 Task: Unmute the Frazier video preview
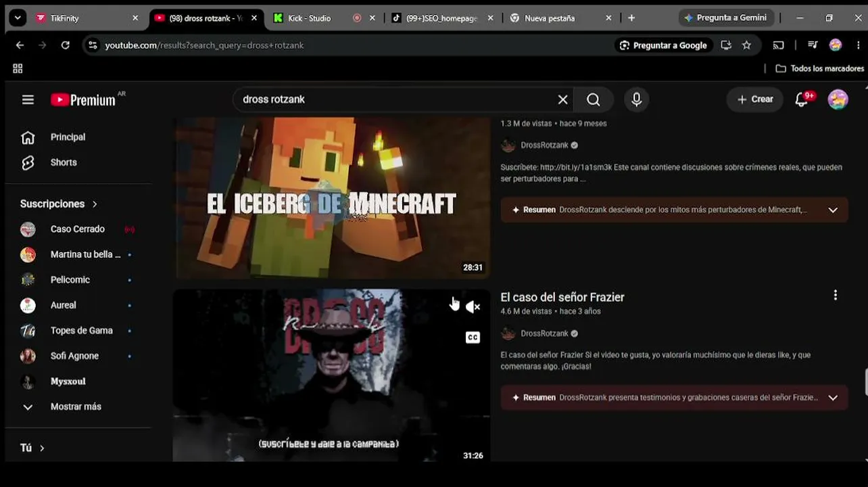(x=473, y=307)
